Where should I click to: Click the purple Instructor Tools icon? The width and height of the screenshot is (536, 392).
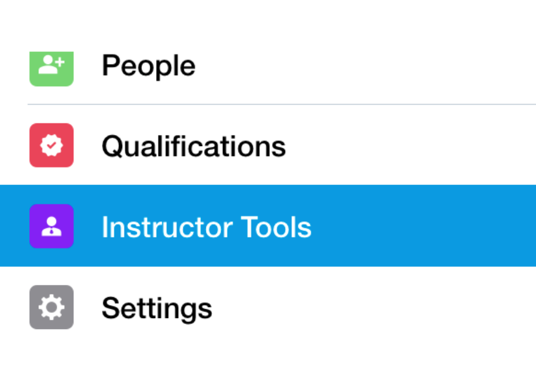51,226
